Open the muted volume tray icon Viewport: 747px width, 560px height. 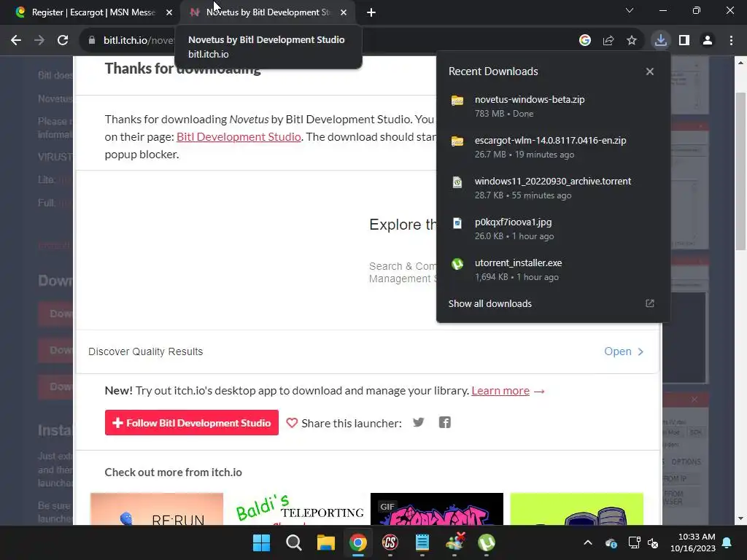(x=653, y=542)
